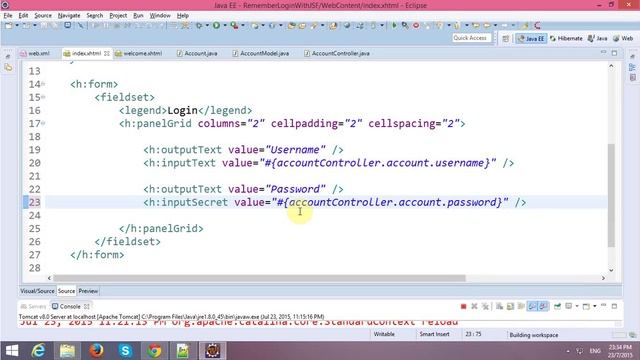The height and width of the screenshot is (360, 640).
Task: Click the Windows Start button
Action: pyautogui.click(x=12, y=351)
